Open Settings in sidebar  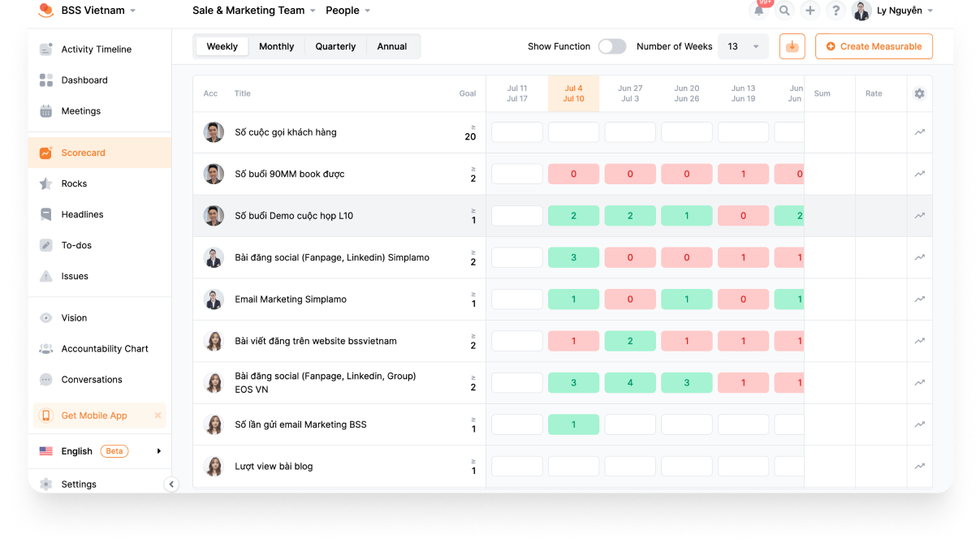tap(101, 484)
